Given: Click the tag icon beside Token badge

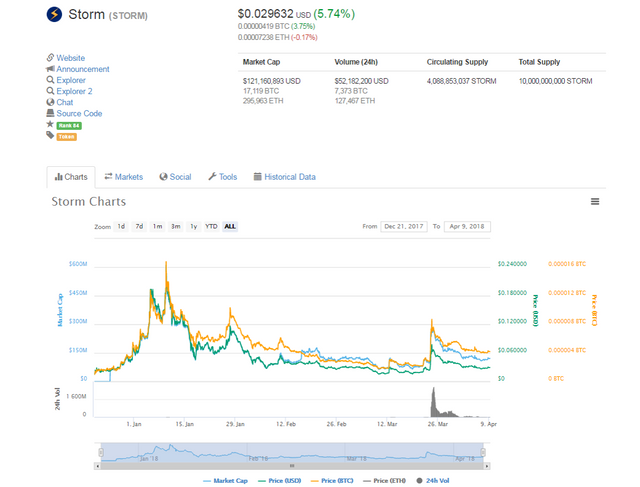Looking at the screenshot, I should (x=50, y=135).
